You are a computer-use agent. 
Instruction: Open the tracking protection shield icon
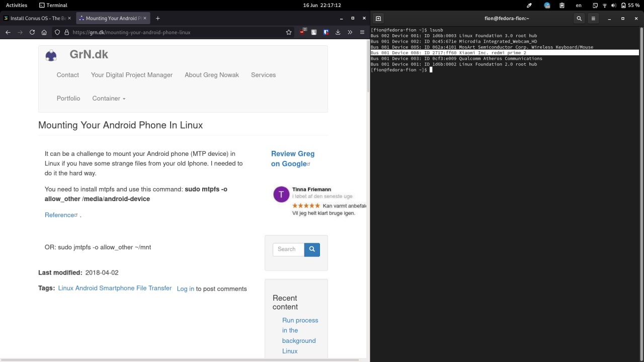pyautogui.click(x=57, y=32)
